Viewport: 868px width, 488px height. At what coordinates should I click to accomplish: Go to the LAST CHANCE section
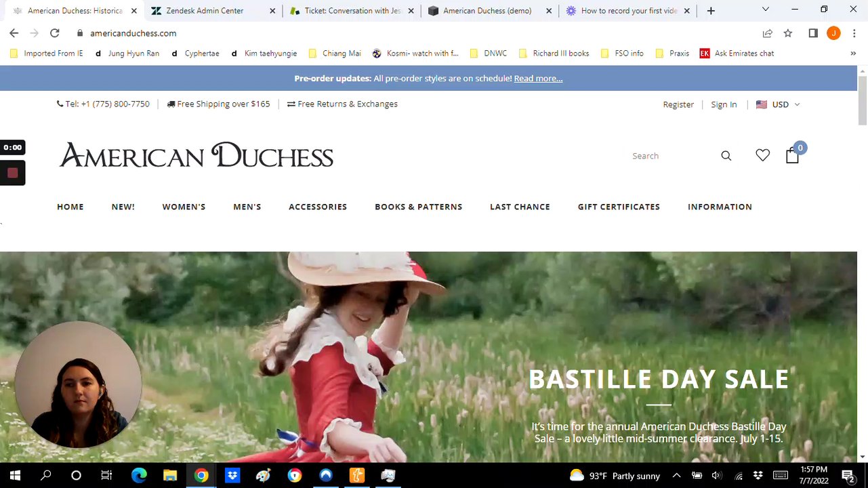pyautogui.click(x=520, y=207)
